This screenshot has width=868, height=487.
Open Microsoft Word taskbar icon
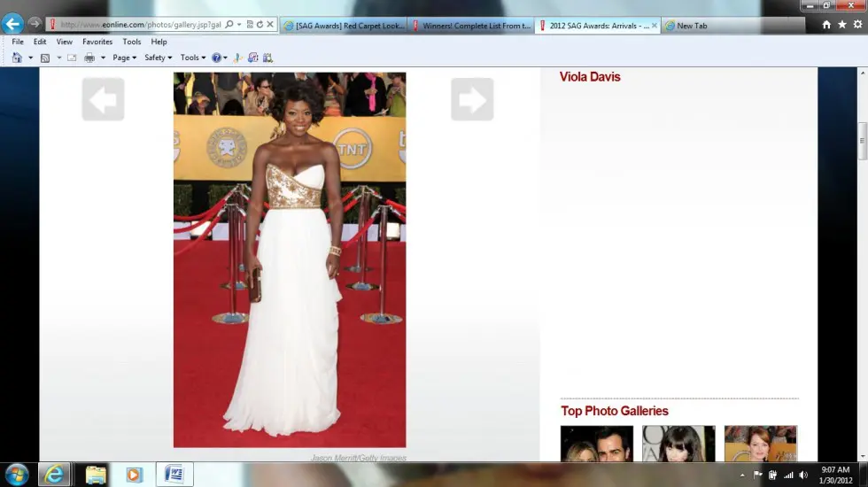click(174, 475)
